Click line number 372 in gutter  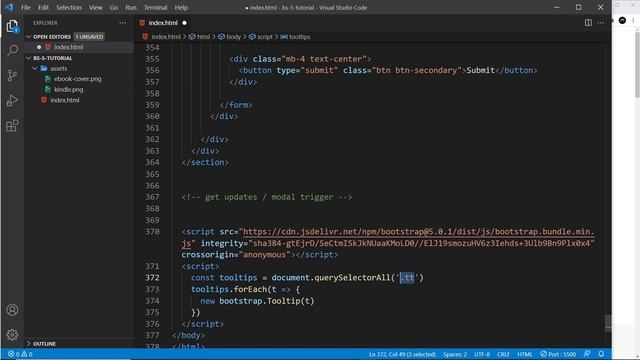click(152, 278)
